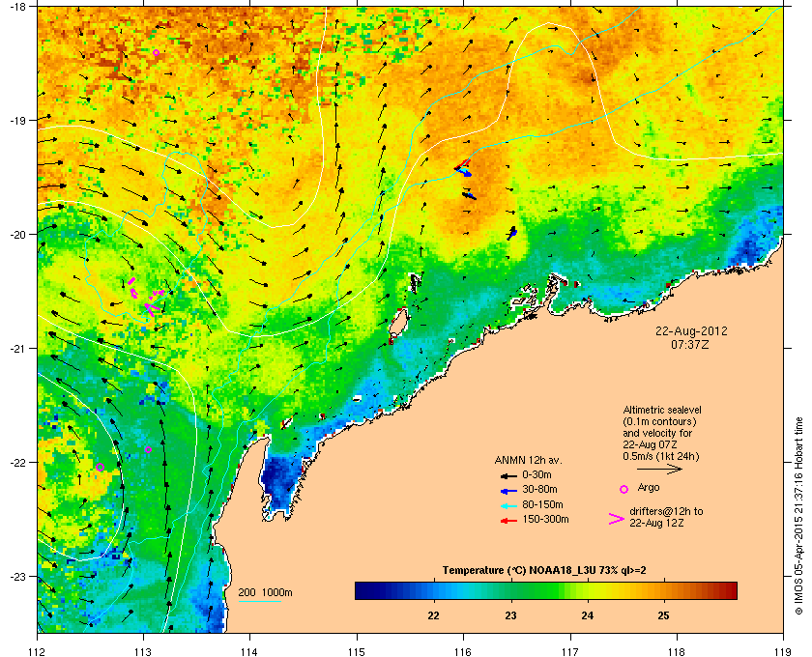Click the blue 30-80m legend arrow
Screen dimensions: 812x657
tap(508, 490)
